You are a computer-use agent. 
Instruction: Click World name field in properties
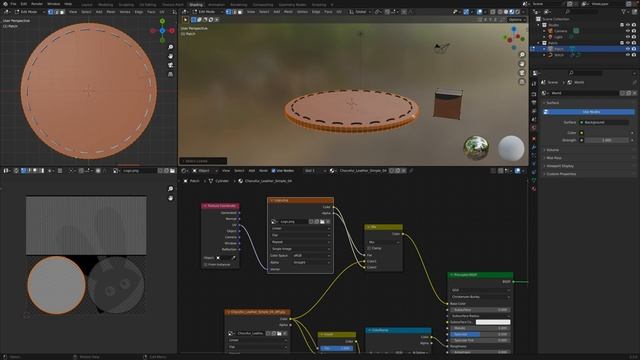click(x=584, y=93)
